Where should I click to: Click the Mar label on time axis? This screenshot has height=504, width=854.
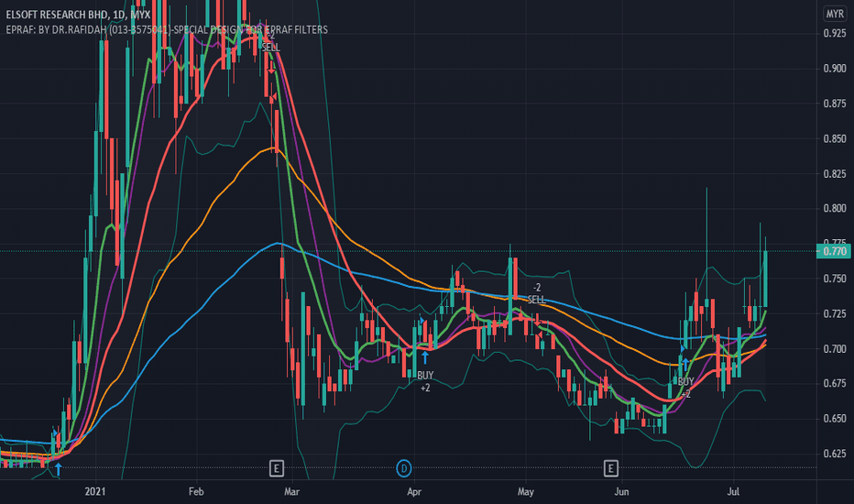(292, 491)
